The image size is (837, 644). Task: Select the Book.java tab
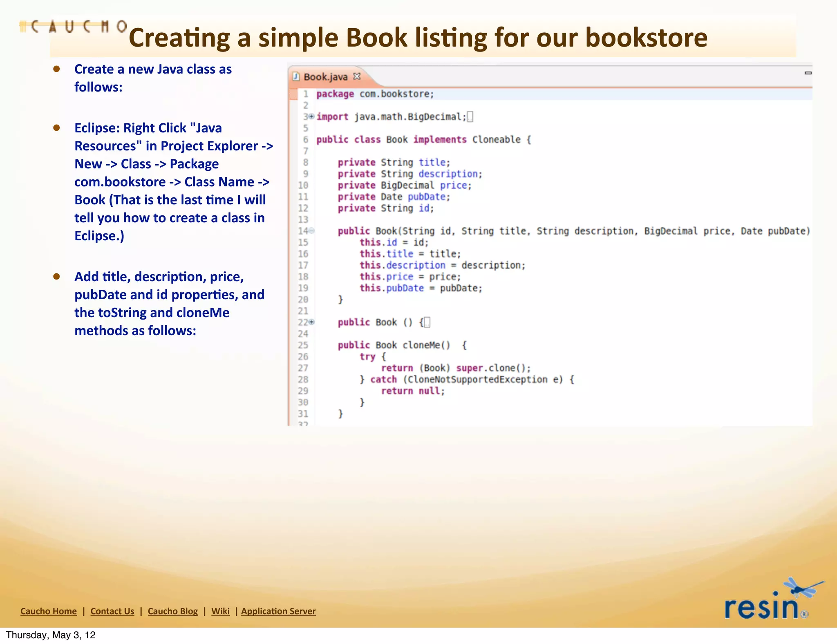(x=325, y=77)
